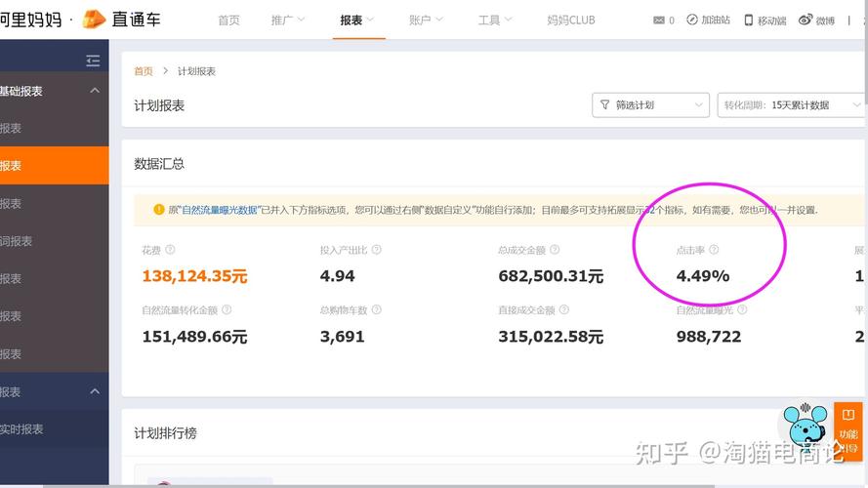
Task: Click help icon next to 自然流量曝光
Action: (x=742, y=309)
